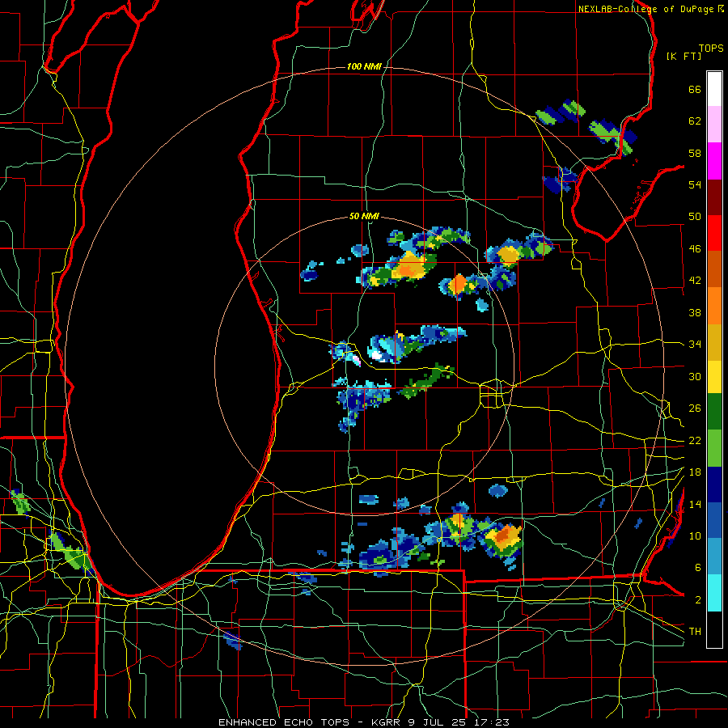Click the 14 legend value label

coord(695,504)
